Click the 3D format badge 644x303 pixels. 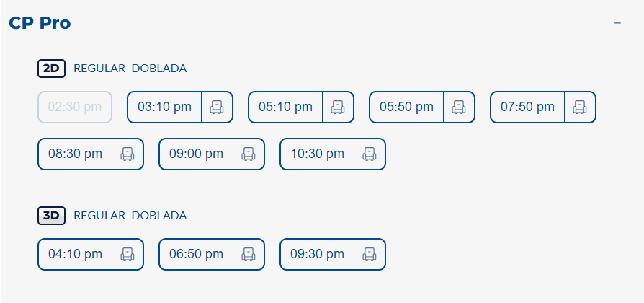pyautogui.click(x=51, y=215)
